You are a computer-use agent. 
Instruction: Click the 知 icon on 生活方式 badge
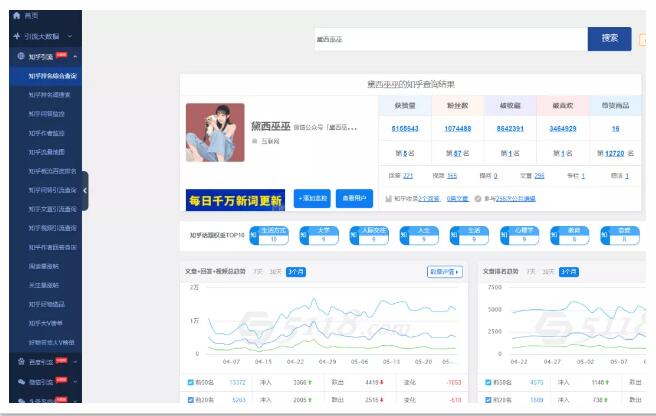[254, 235]
